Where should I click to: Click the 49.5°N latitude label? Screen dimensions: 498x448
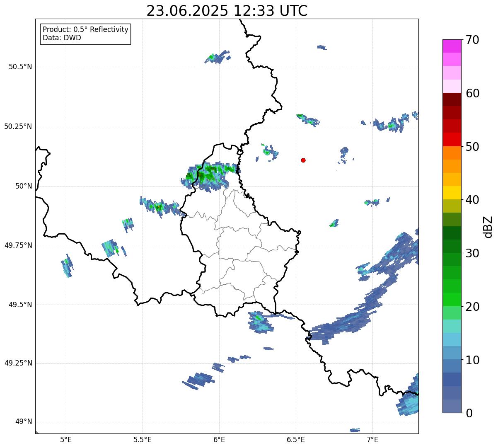pyautogui.click(x=20, y=305)
